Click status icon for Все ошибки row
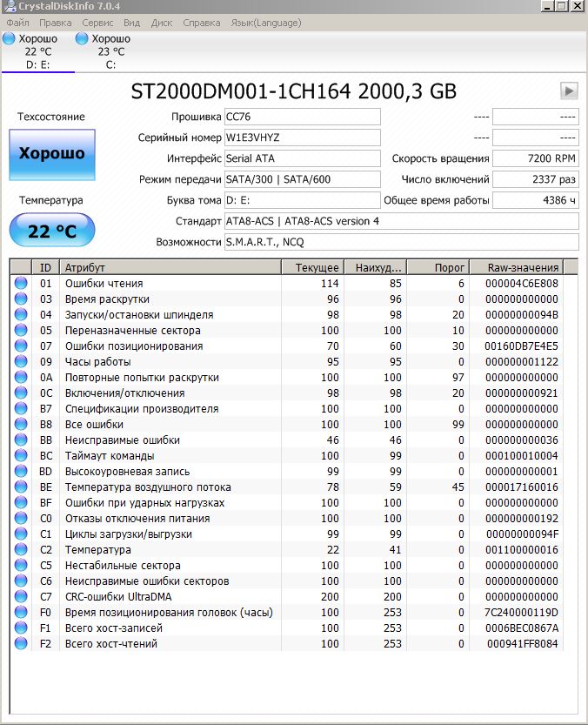 pos(21,424)
